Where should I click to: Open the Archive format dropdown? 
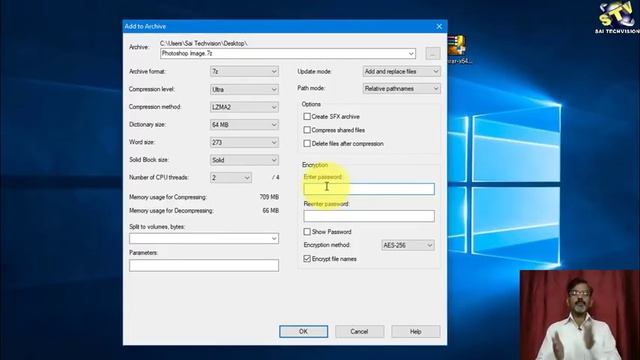[x=244, y=71]
